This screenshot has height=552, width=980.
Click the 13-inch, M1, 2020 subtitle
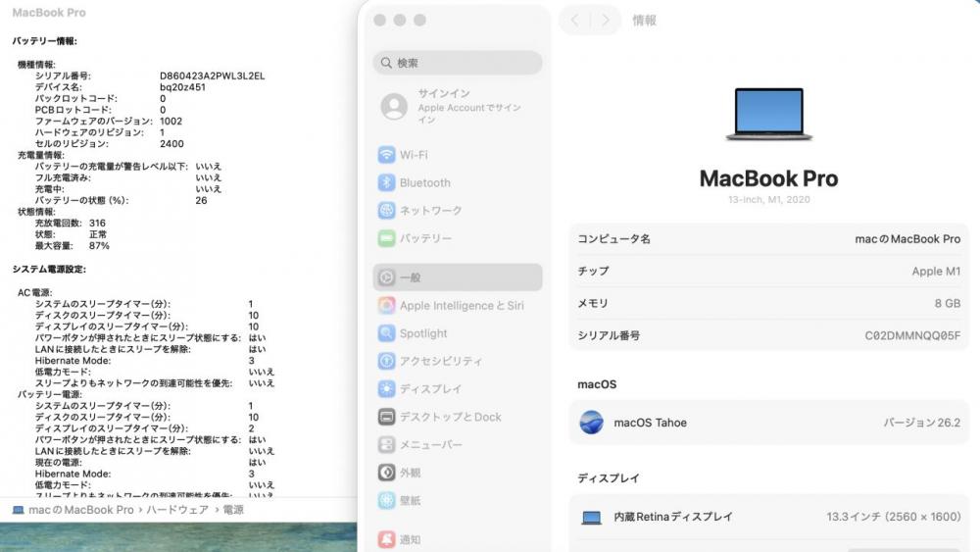(x=768, y=199)
